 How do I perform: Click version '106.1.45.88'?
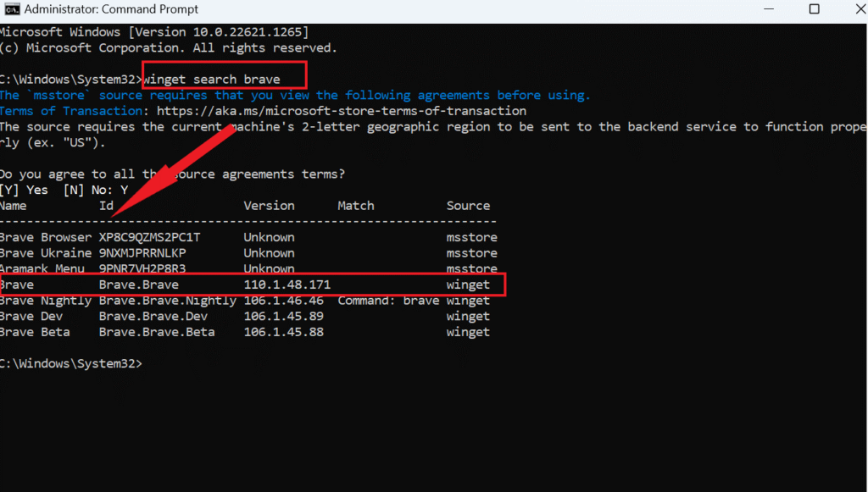(x=283, y=332)
